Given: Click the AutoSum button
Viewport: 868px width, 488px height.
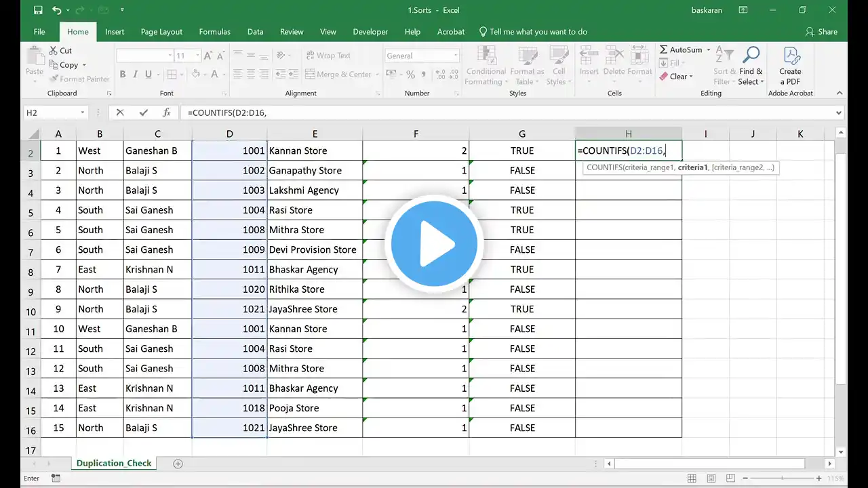Looking at the screenshot, I should point(680,49).
